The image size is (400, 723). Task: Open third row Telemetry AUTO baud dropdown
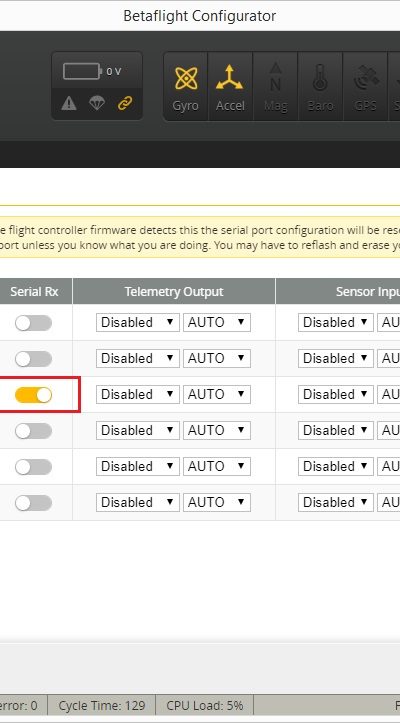pos(217,394)
